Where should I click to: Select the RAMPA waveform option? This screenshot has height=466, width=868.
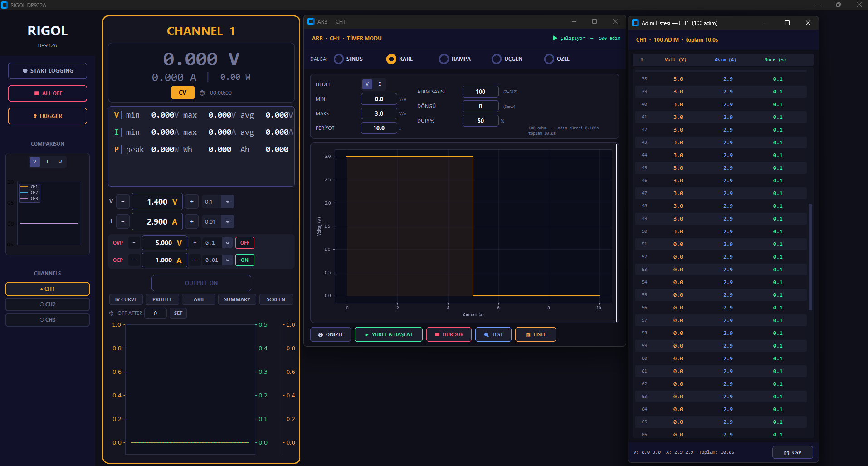(x=444, y=59)
